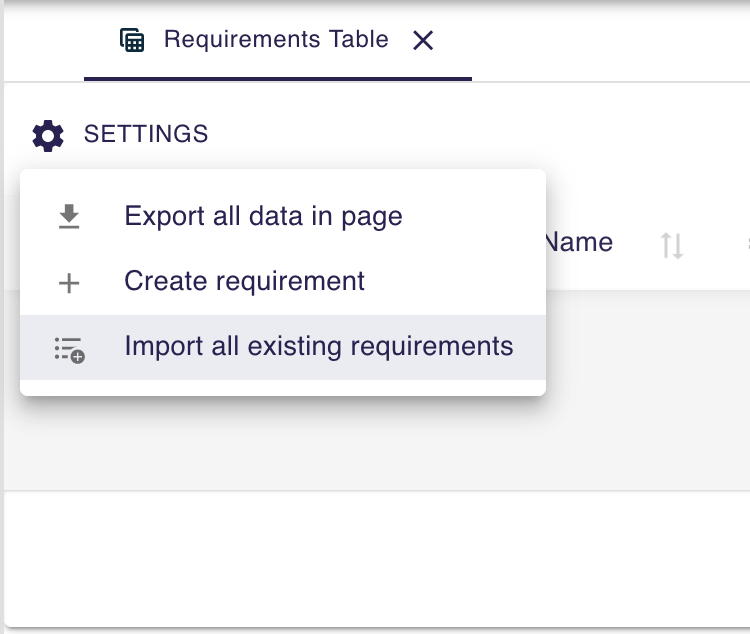Click the Settings gear icon
Screen dimensions: 750x634
point(48,134)
